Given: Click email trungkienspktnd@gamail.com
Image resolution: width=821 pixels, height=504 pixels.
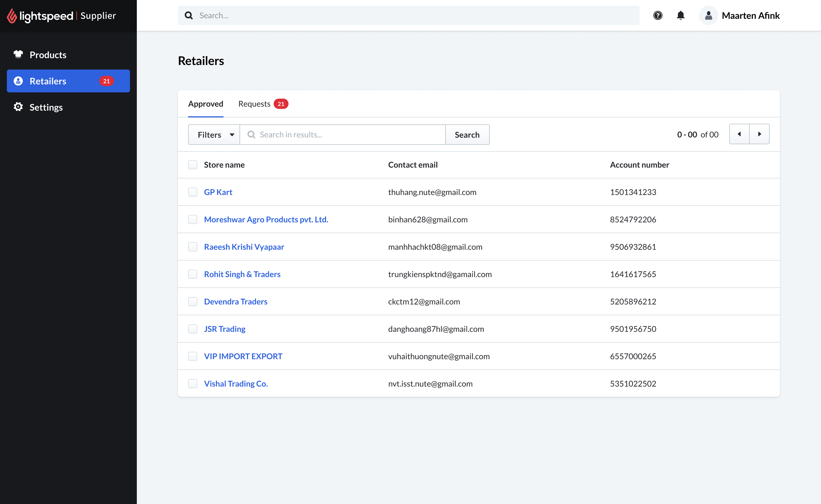Looking at the screenshot, I should (440, 274).
